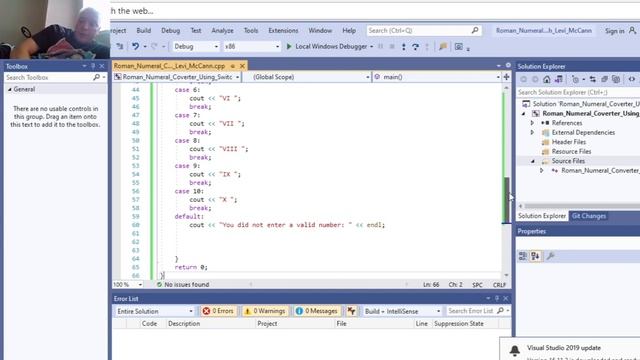
Task: Close the Roman_Numeral cpp editor tab
Action: point(242,66)
